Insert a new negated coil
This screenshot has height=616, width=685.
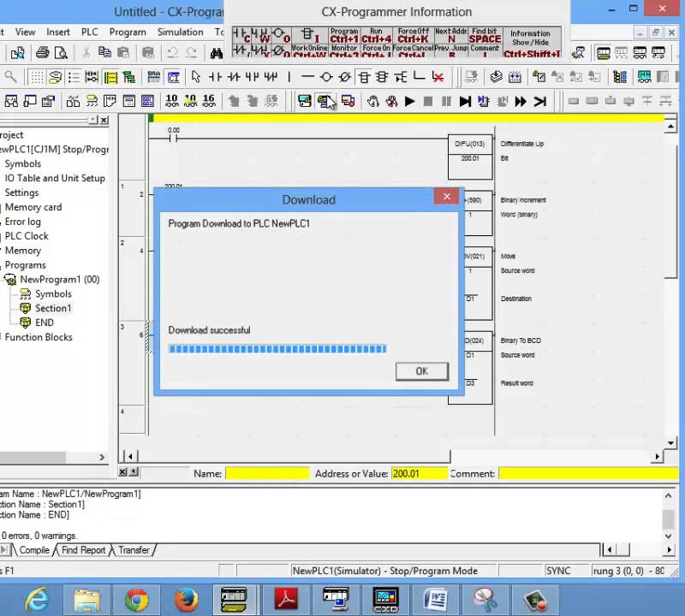click(x=345, y=77)
